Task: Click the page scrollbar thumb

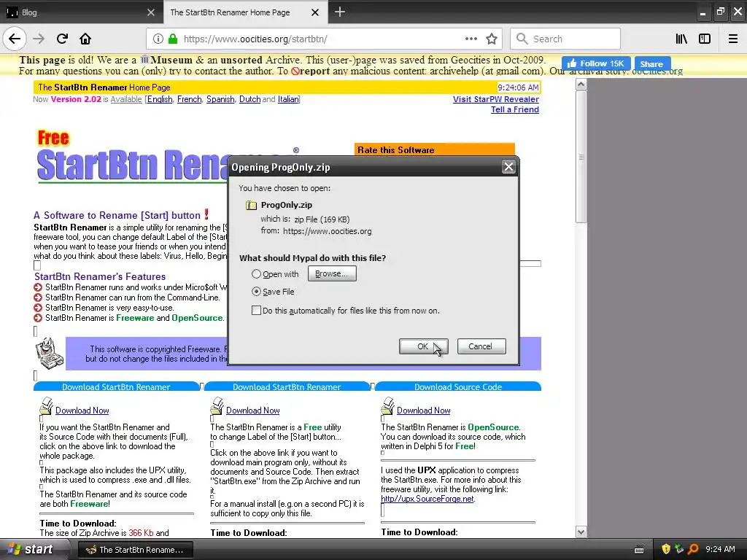Action: [x=581, y=157]
